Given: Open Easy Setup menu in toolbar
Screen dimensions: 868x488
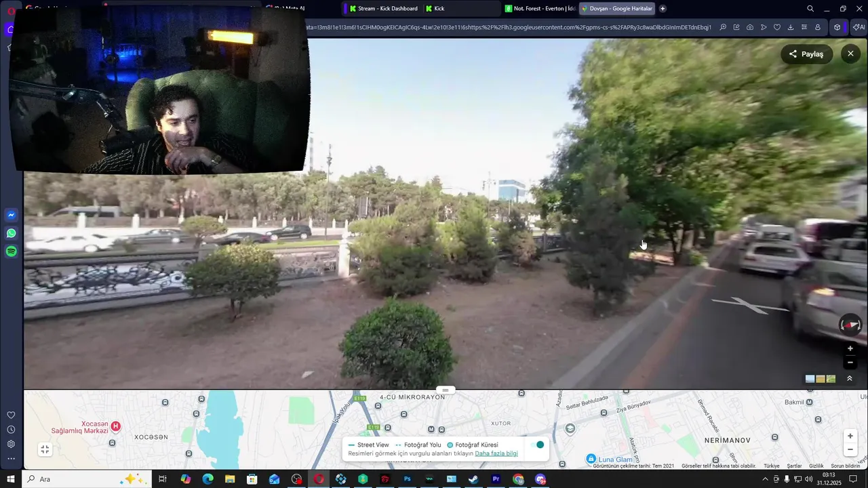Looking at the screenshot, I should 804,28.
